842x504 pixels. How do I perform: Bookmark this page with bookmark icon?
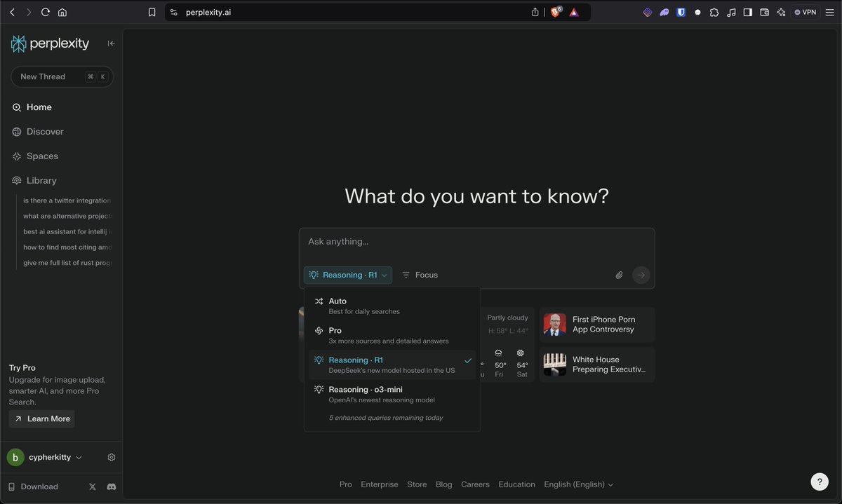click(x=152, y=12)
